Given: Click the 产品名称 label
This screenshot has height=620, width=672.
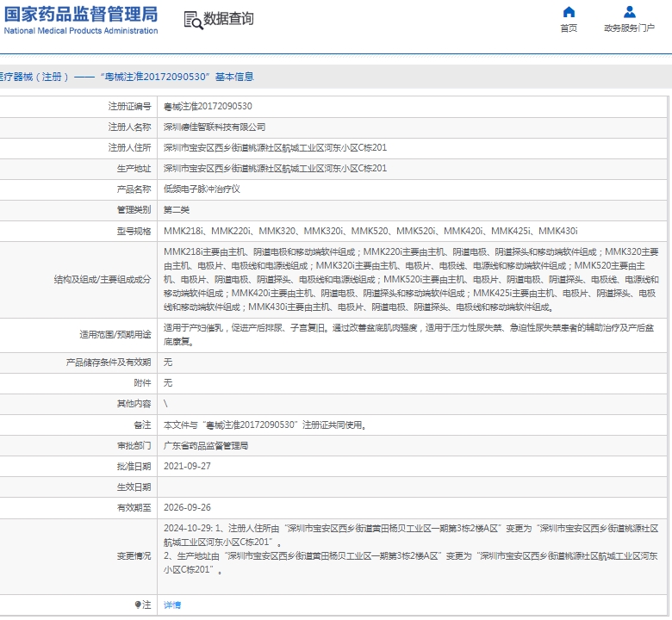Looking at the screenshot, I should [134, 189].
